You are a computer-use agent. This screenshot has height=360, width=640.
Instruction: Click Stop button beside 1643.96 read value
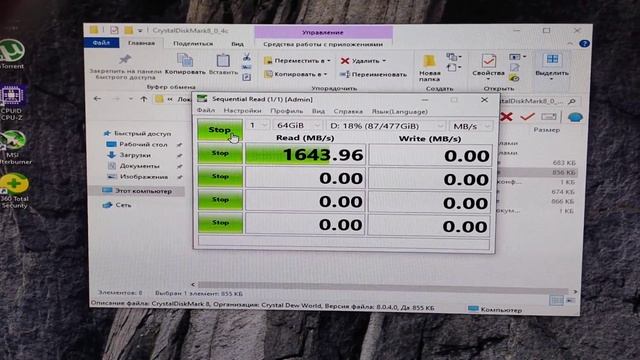[220, 153]
